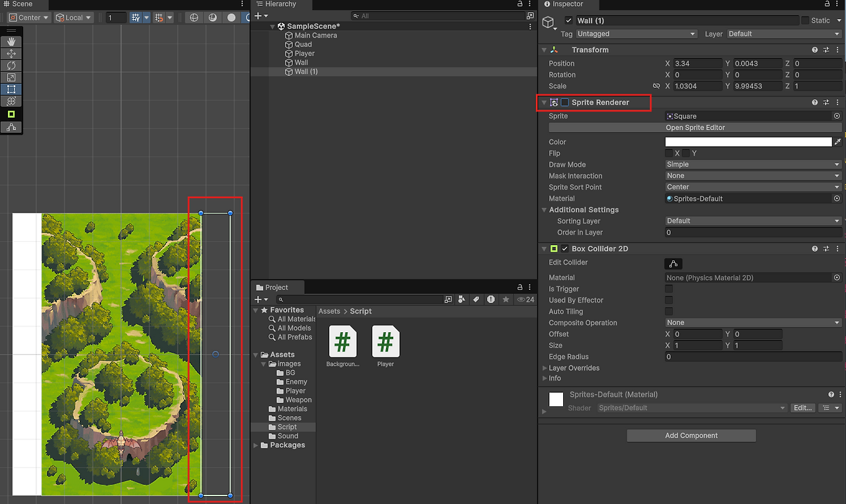Toggle the Wall (1) active checkbox
The height and width of the screenshot is (504, 846).
point(568,21)
